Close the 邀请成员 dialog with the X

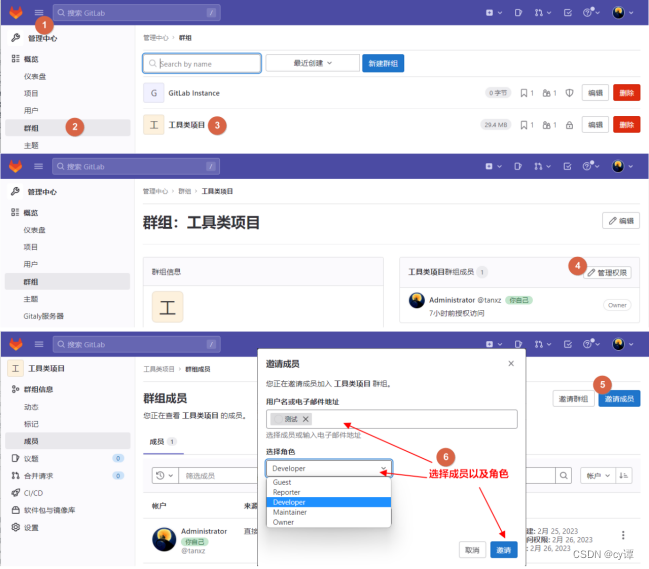point(511,363)
